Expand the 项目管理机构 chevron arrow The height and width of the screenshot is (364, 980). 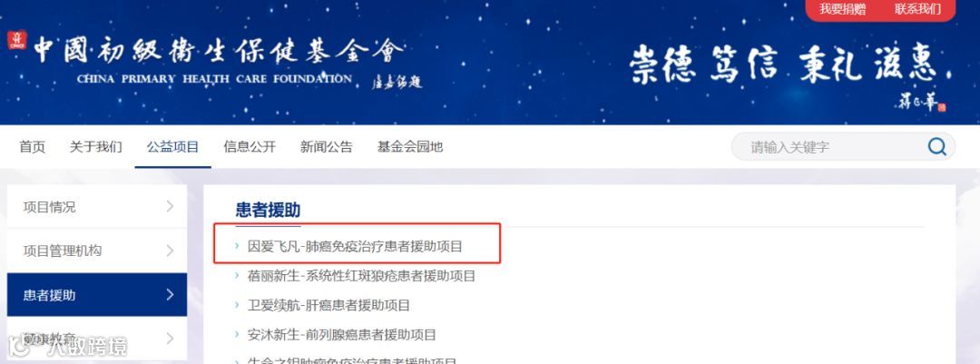coord(170,251)
